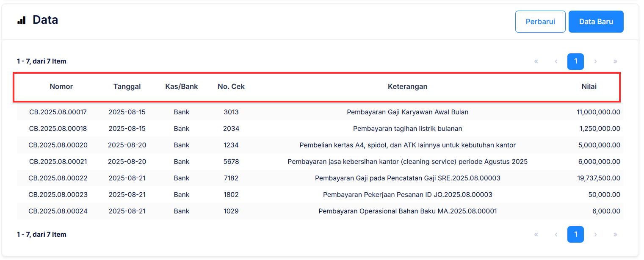Go to first page using top double-left arrow
Image resolution: width=644 pixels, height=260 pixels.
click(x=536, y=61)
